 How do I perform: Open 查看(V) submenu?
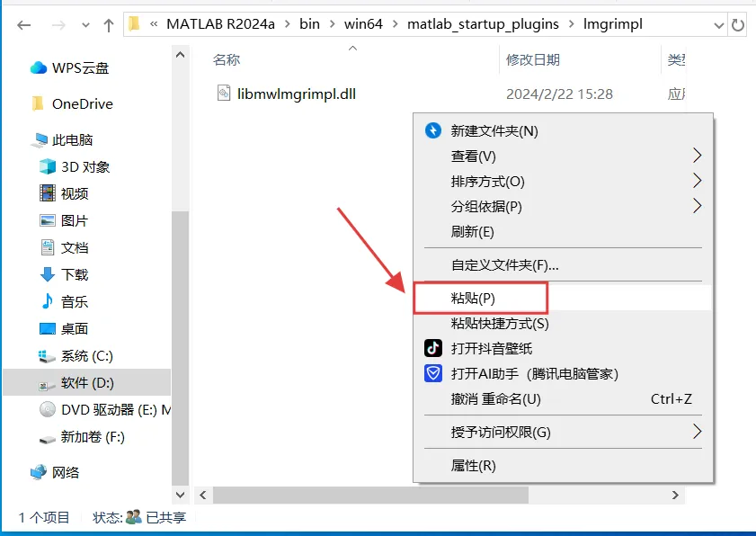563,156
